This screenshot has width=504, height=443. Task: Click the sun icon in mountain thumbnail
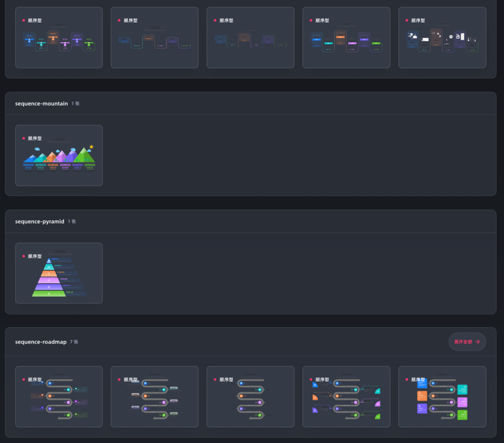click(91, 147)
